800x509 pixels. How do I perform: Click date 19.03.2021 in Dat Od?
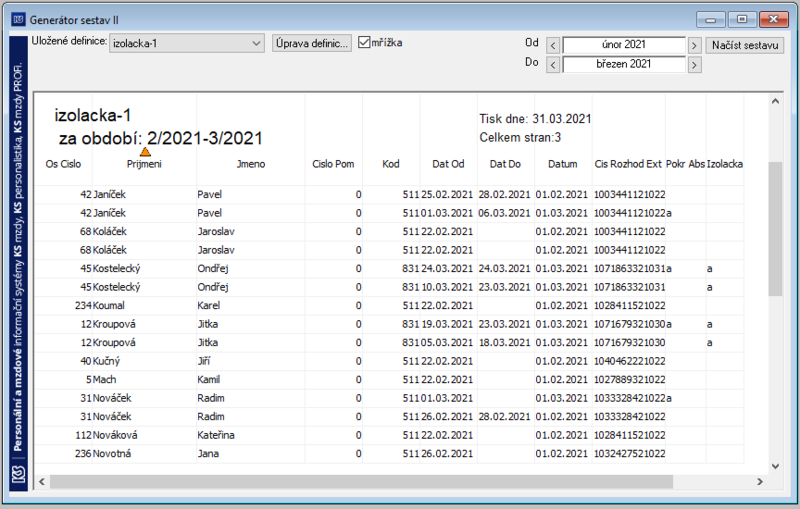(447, 324)
